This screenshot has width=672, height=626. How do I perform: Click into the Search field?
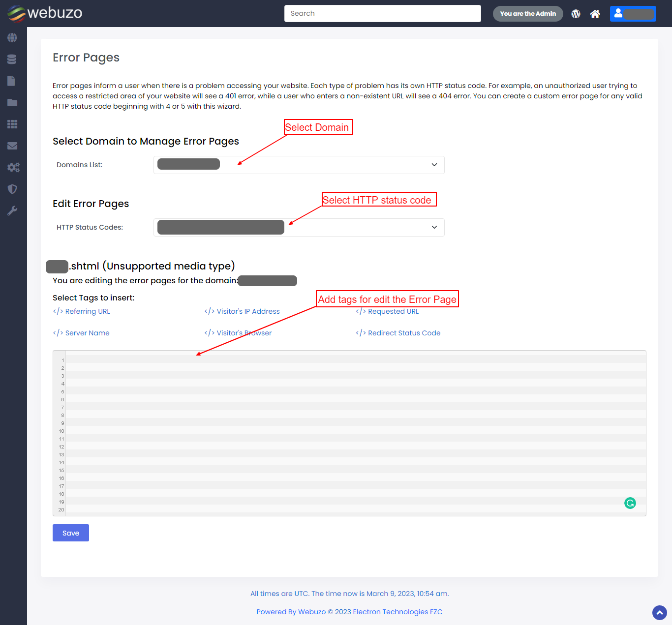(x=382, y=14)
